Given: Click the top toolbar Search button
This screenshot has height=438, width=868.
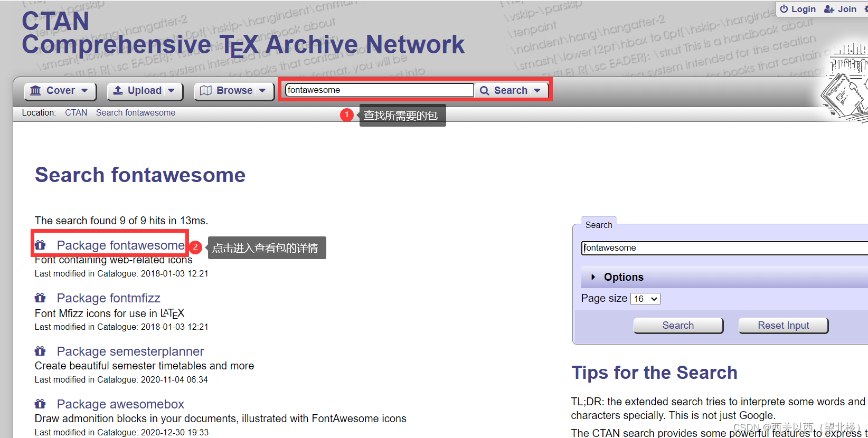Looking at the screenshot, I should pyautogui.click(x=510, y=90).
